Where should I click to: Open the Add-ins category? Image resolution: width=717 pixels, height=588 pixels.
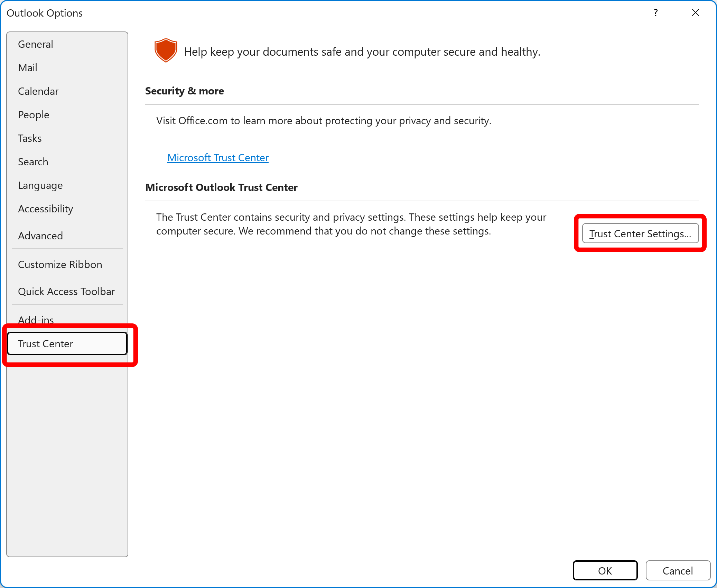point(67,320)
